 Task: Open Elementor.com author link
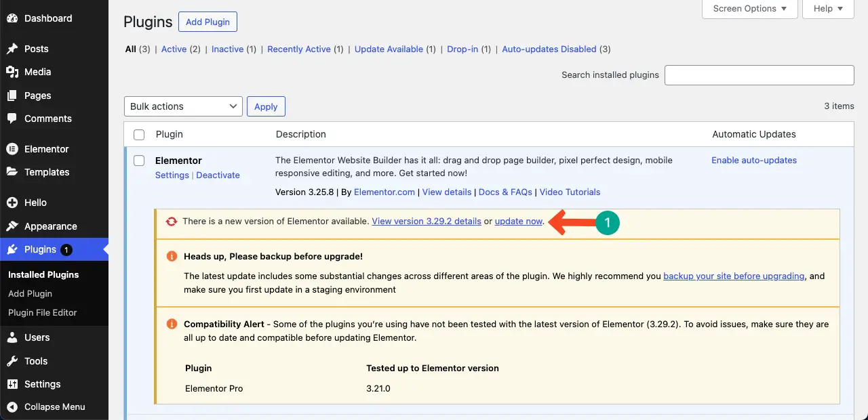tap(384, 192)
